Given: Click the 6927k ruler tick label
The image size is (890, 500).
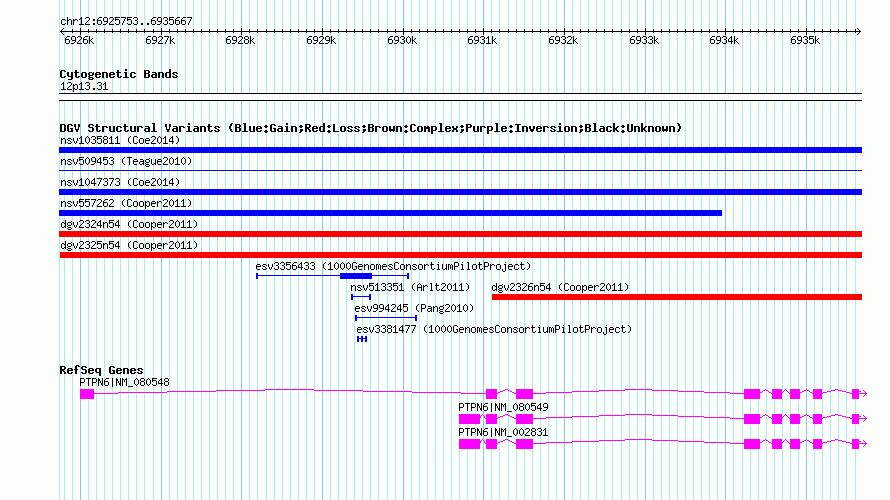Looking at the screenshot, I should pos(160,40).
